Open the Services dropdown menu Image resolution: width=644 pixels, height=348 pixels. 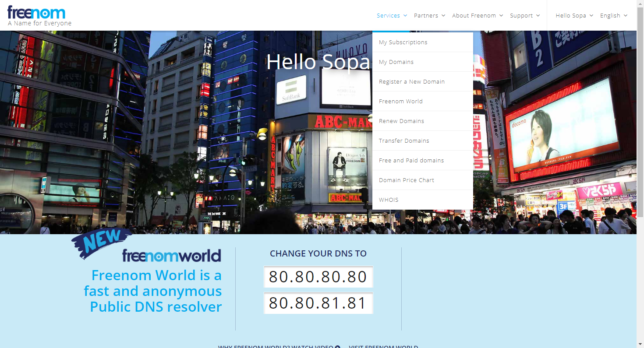pos(392,16)
